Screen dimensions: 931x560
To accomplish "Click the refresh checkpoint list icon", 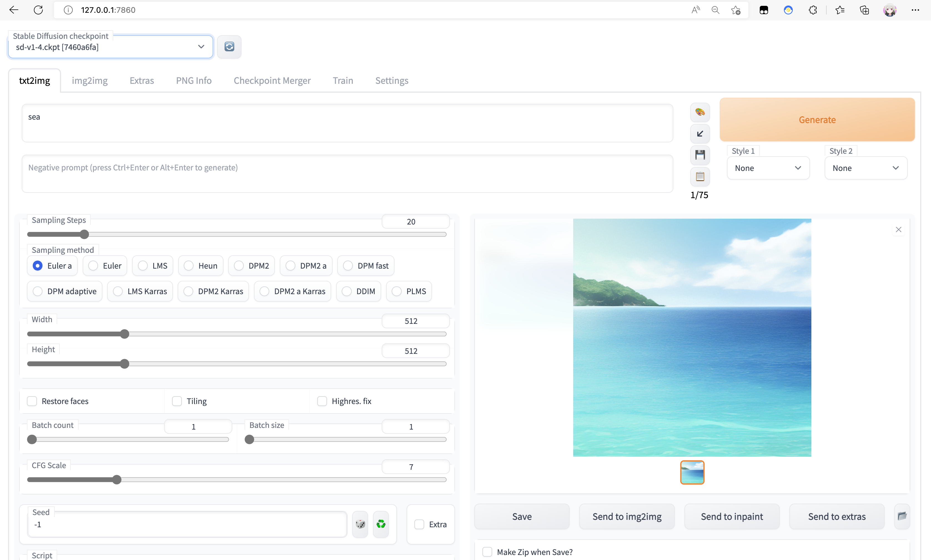I will pyautogui.click(x=229, y=46).
